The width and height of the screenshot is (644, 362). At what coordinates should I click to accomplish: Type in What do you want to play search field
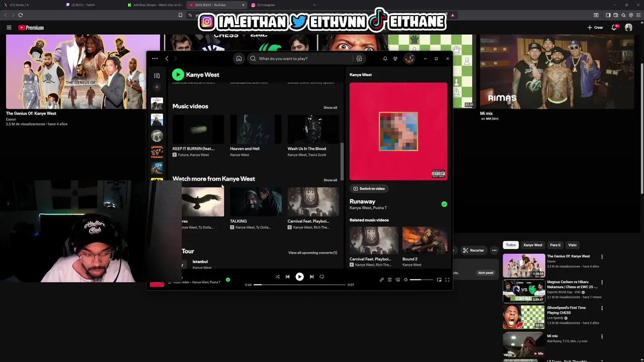pyautogui.click(x=302, y=58)
